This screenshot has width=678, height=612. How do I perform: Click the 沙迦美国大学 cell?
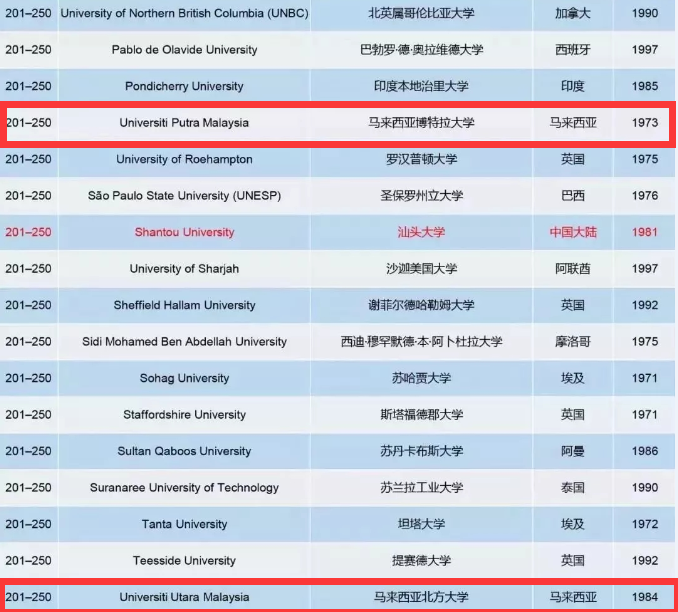click(421, 269)
